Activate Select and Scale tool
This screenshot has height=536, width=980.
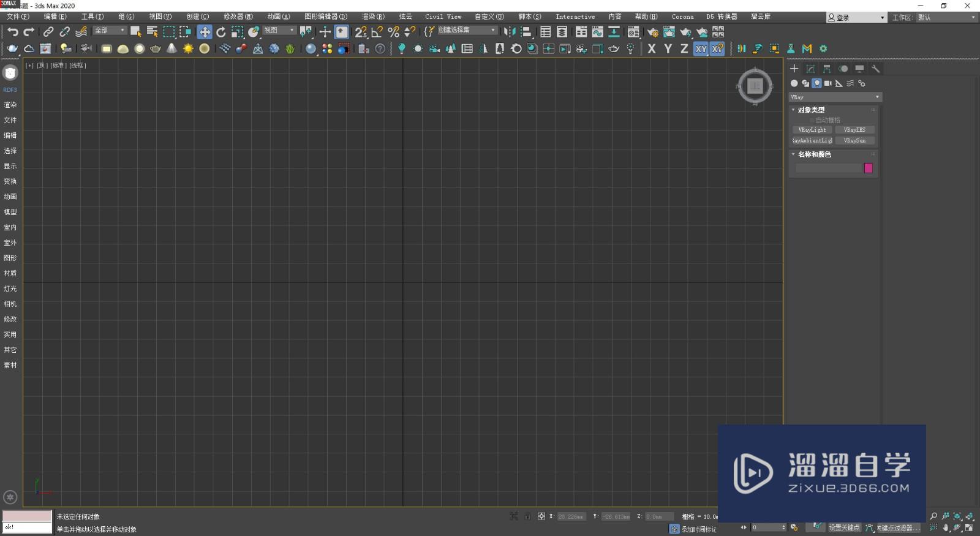237,31
